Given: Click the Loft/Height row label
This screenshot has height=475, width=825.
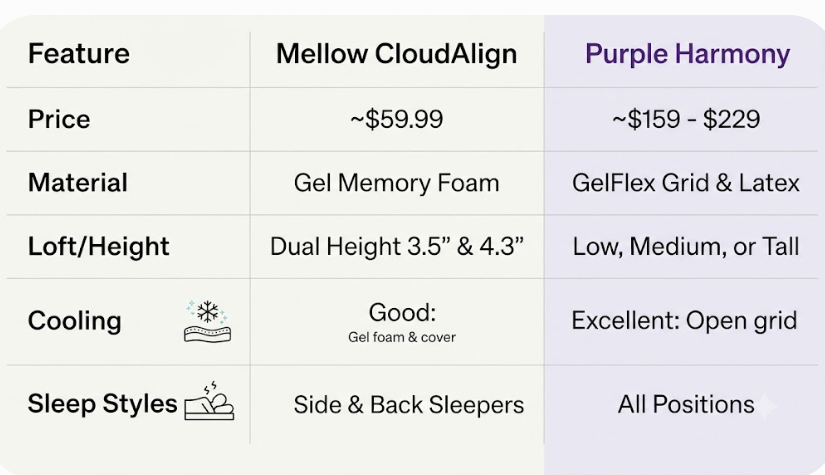Looking at the screenshot, I should (98, 247).
